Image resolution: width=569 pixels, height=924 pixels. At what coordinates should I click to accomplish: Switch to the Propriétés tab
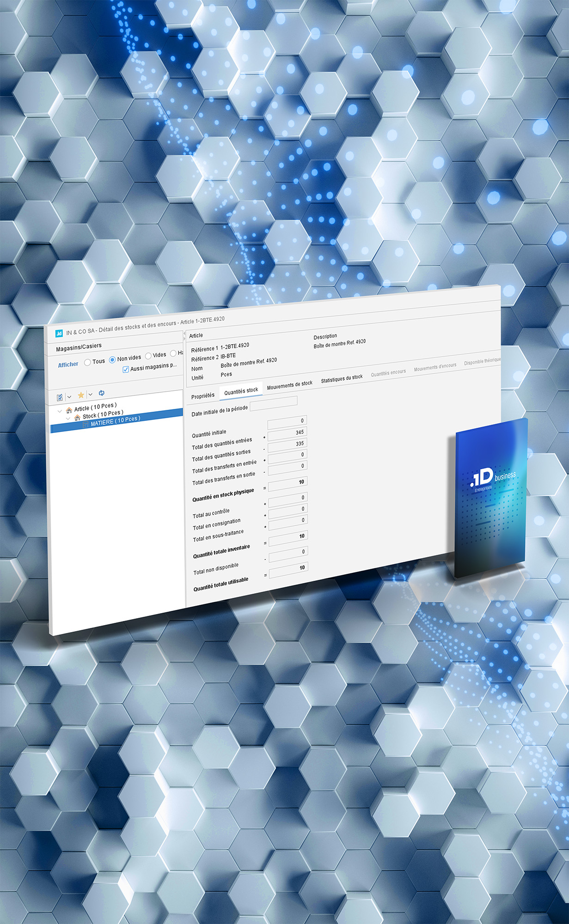click(203, 396)
